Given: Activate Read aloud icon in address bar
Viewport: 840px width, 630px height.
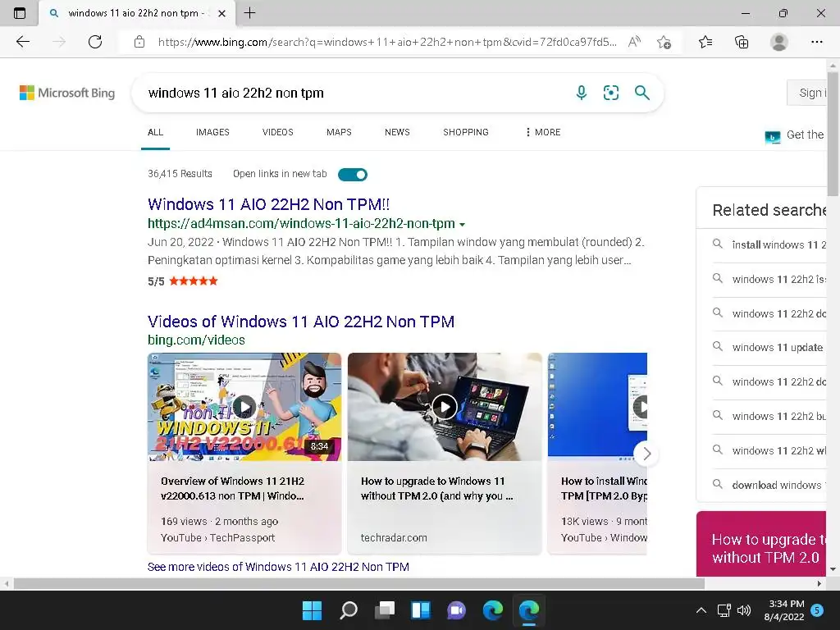Looking at the screenshot, I should pyautogui.click(x=634, y=42).
